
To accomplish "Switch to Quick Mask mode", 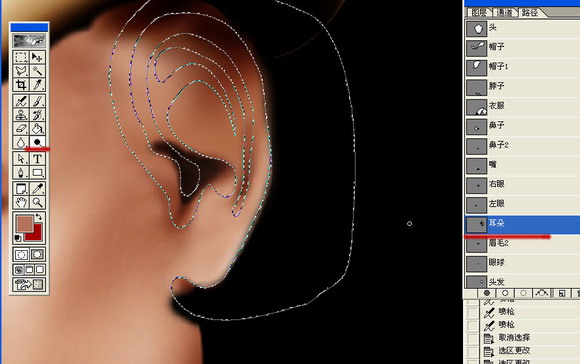I will 37,255.
